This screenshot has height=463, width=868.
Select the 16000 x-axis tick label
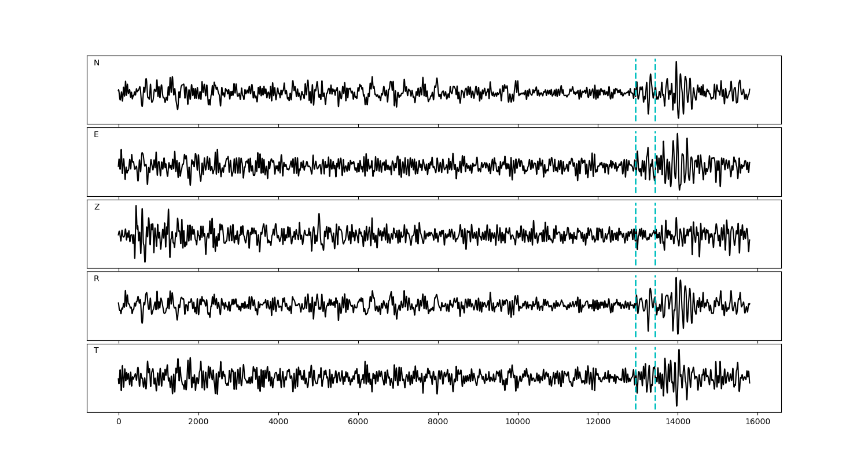click(757, 422)
